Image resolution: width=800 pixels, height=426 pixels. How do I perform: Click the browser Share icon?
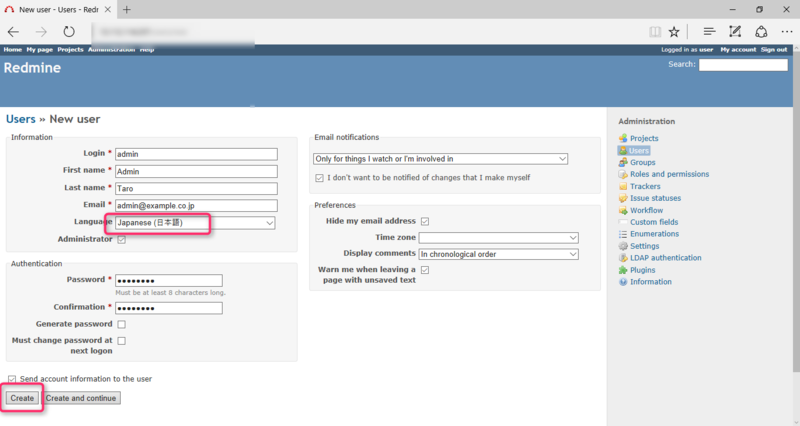(x=761, y=32)
